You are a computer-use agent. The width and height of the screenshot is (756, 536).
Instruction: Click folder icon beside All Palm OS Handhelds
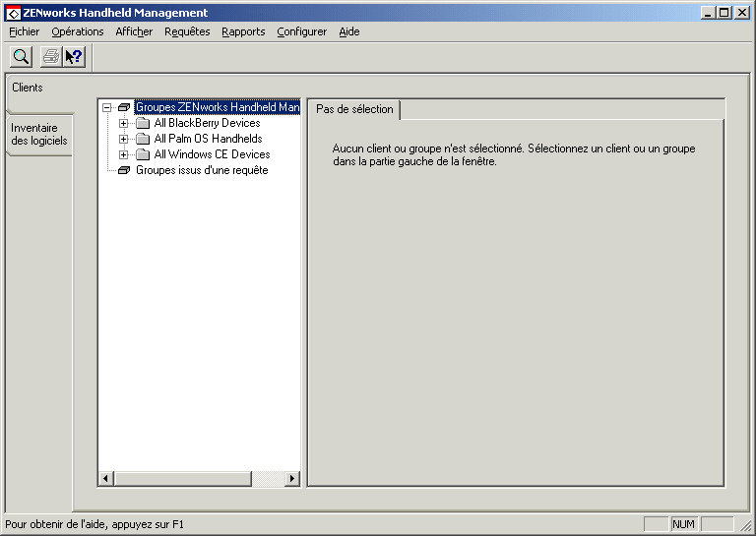coord(143,140)
